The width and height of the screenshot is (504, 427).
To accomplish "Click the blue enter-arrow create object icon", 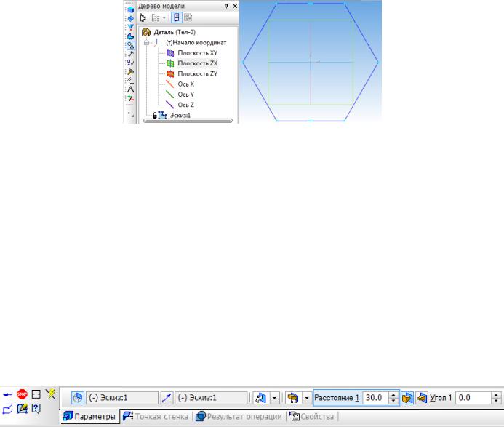I will (8, 394).
